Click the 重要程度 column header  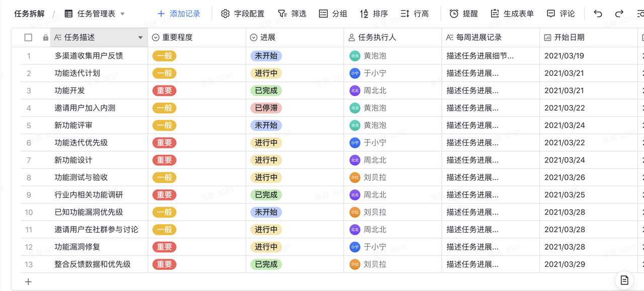(x=177, y=38)
